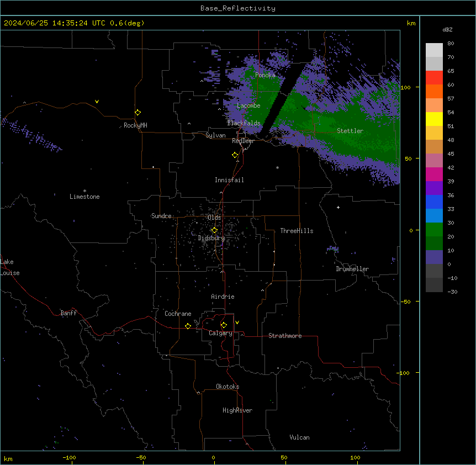Select the Sundre label

pos(161,216)
